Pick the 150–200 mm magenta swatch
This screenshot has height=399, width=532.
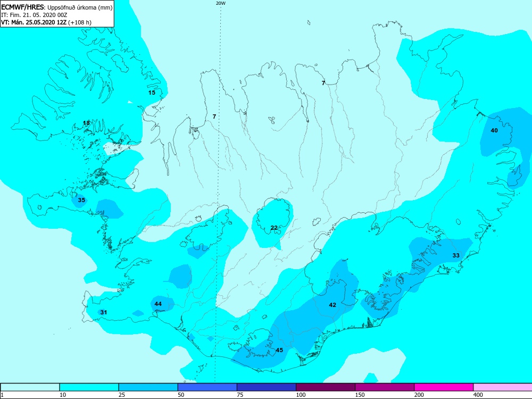point(385,387)
